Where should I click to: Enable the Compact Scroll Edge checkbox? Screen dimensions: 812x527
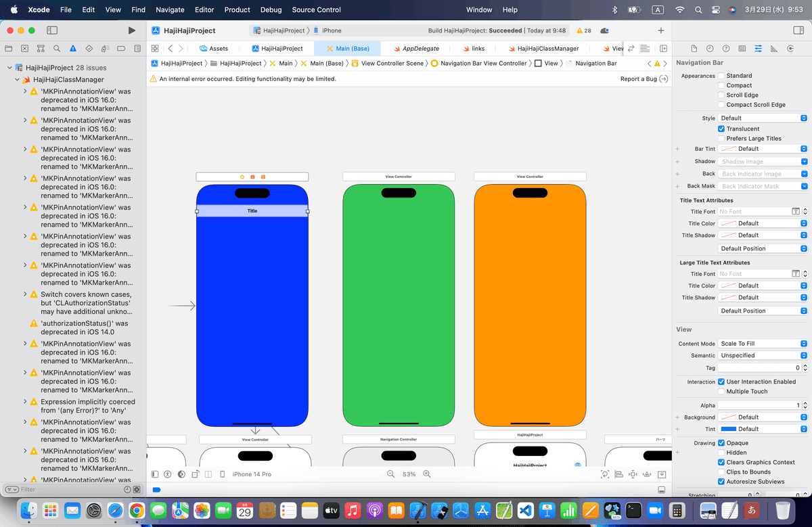721,104
